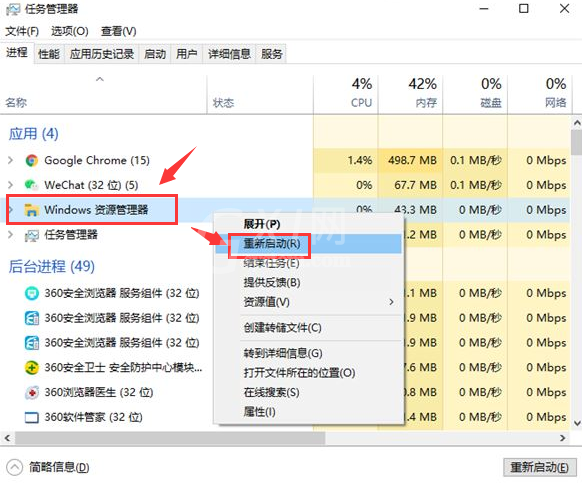The width and height of the screenshot is (582, 483).
Task: Sort by the 内存 column header
Action: [411, 95]
